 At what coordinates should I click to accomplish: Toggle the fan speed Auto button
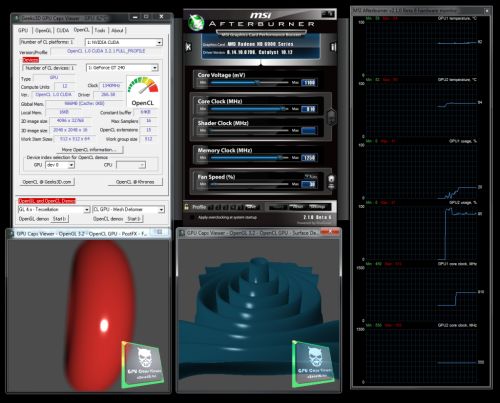click(x=311, y=176)
